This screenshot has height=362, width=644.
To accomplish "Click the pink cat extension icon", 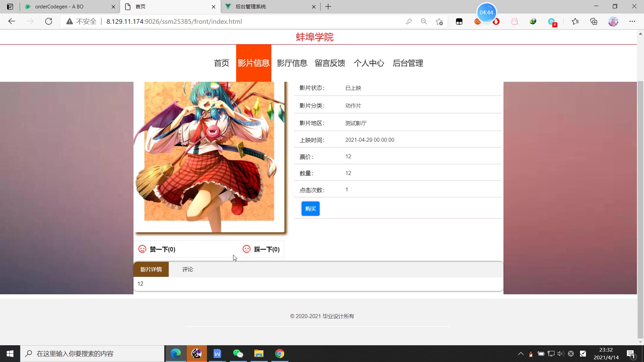I will 515,22.
